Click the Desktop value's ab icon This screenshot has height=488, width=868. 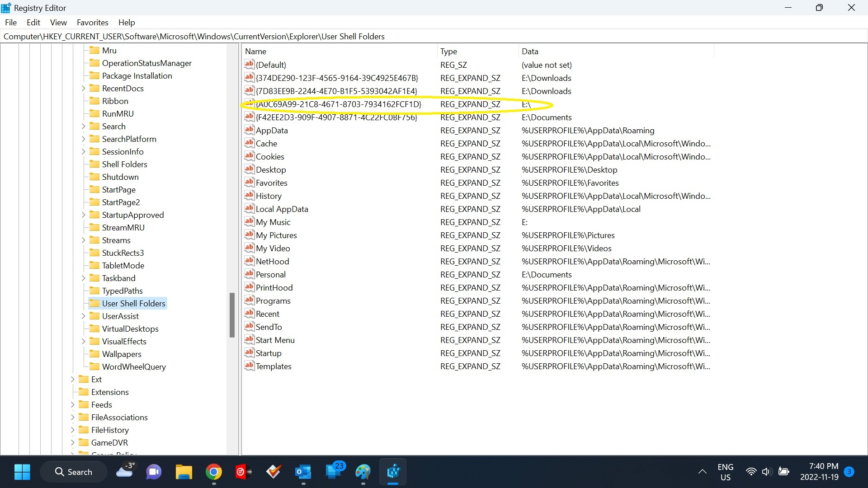pyautogui.click(x=249, y=169)
